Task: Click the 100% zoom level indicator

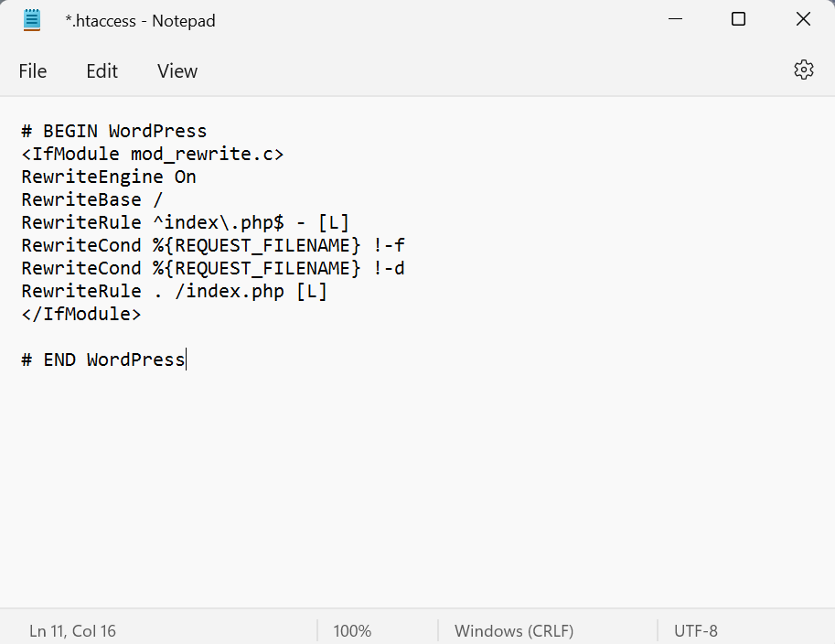Action: pos(352,630)
